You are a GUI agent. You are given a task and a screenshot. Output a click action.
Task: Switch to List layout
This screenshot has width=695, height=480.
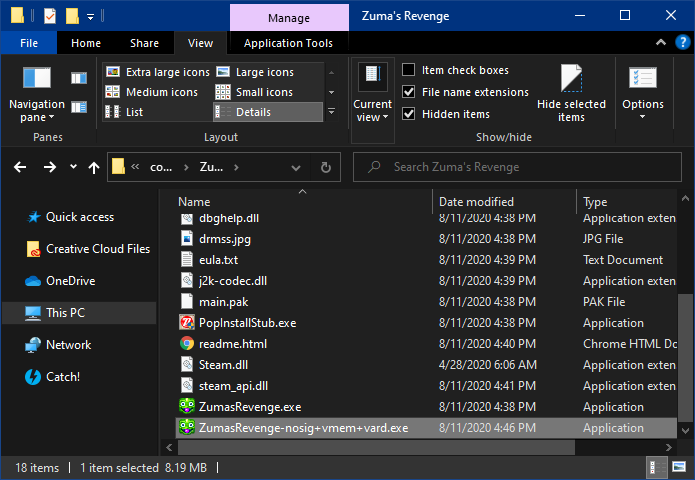click(x=124, y=112)
